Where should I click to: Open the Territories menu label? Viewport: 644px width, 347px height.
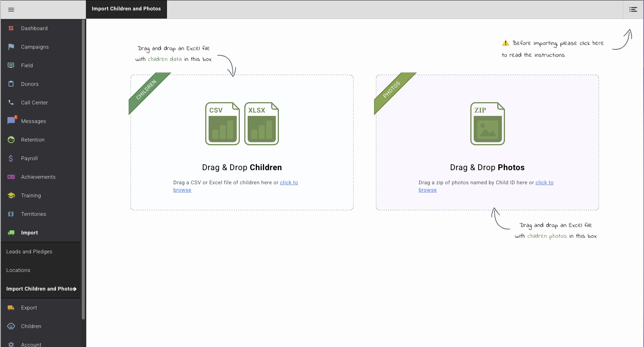click(x=33, y=214)
